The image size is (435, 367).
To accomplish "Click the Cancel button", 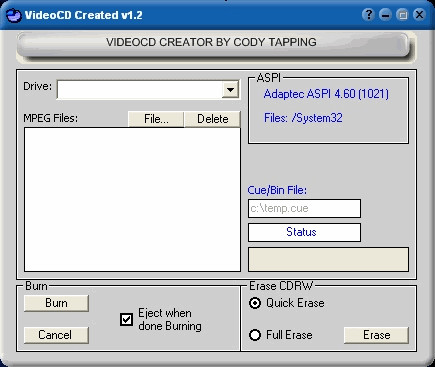I will click(x=56, y=335).
